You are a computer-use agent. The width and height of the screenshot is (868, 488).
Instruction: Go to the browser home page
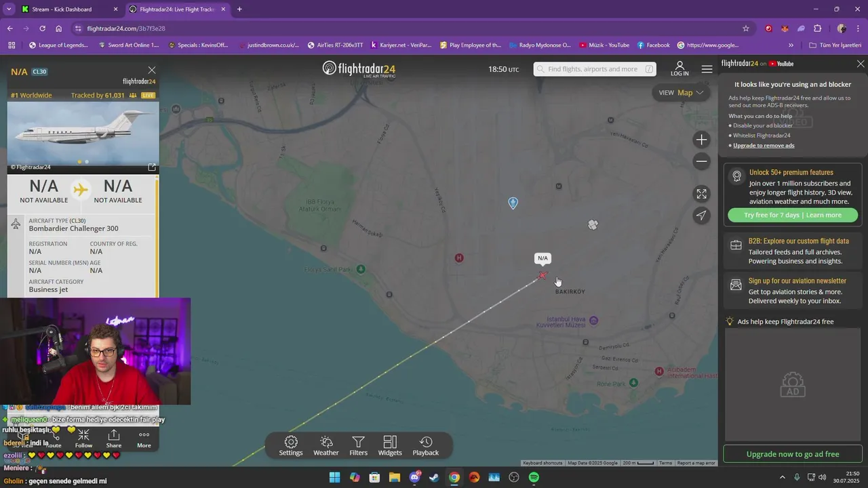(x=59, y=28)
